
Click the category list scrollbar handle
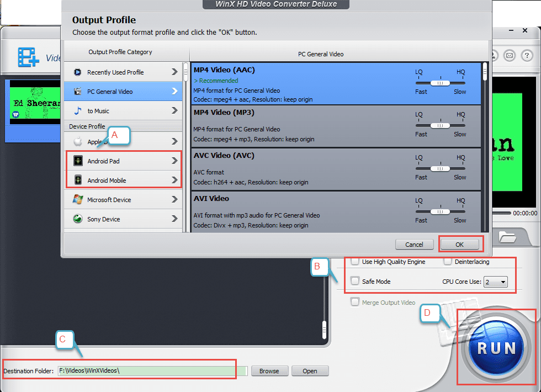[x=185, y=72]
